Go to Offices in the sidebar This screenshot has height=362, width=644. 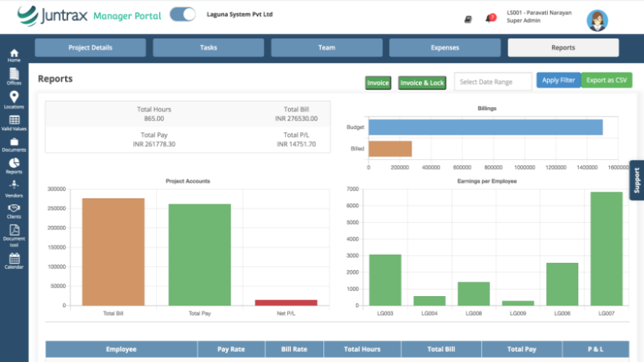14,77
